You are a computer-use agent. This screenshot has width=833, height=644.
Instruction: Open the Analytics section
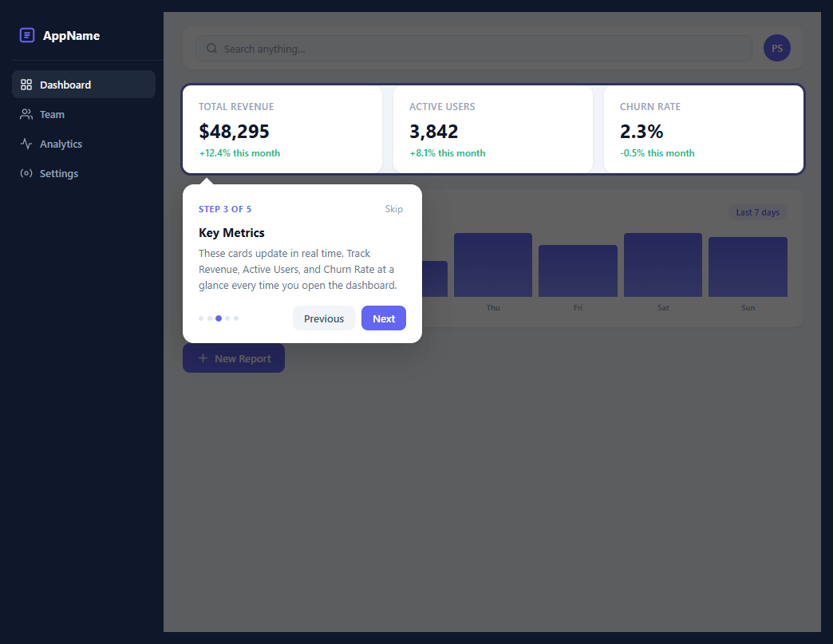click(84, 144)
